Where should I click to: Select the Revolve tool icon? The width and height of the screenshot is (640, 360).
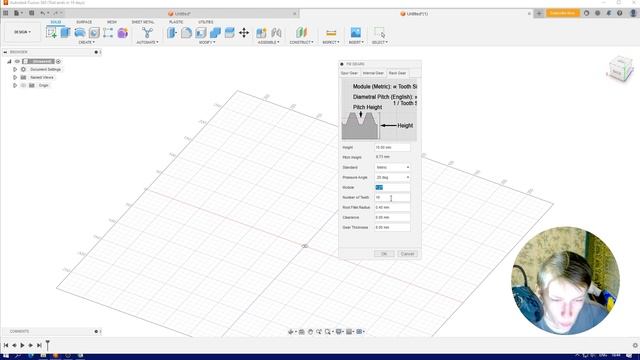click(80, 33)
